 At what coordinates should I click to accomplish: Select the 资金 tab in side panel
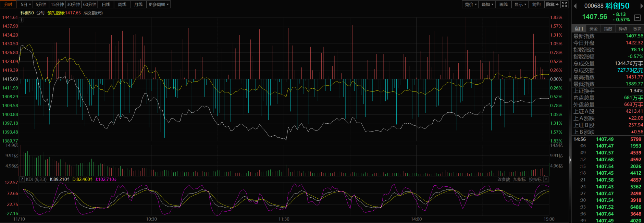tap(593, 29)
